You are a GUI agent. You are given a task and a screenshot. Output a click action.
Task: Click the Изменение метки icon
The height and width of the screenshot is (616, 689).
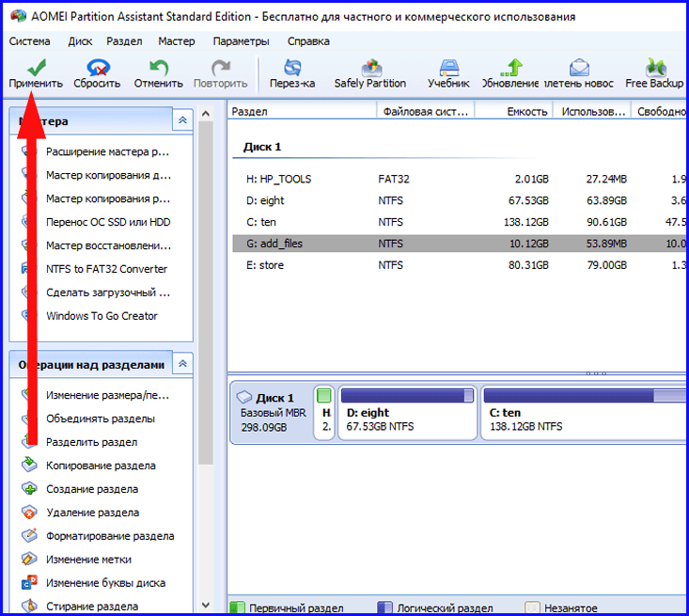(x=29, y=559)
